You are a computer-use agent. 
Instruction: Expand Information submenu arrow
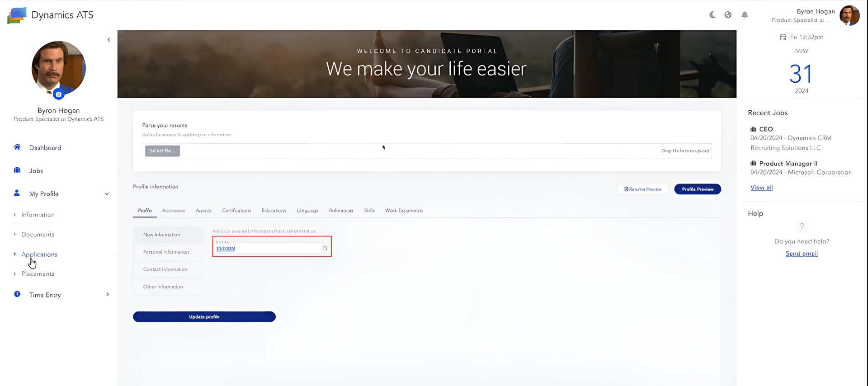(x=14, y=215)
